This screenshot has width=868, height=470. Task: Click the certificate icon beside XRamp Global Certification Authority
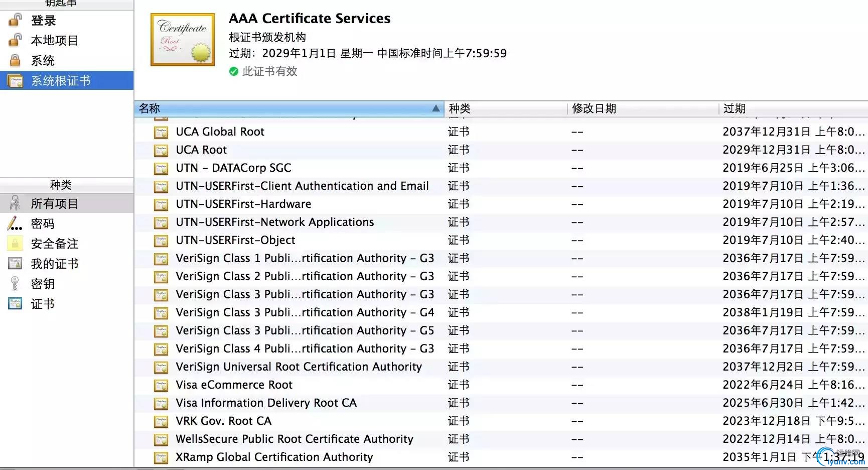click(x=161, y=457)
